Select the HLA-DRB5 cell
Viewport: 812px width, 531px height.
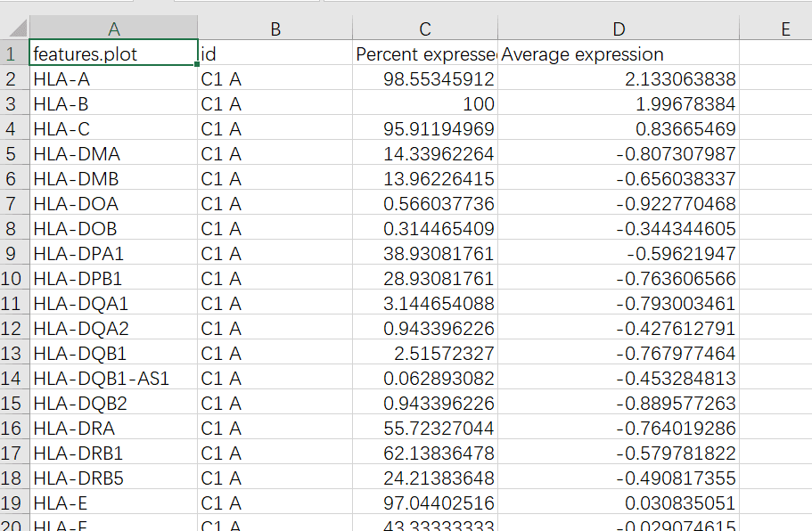pos(113,478)
